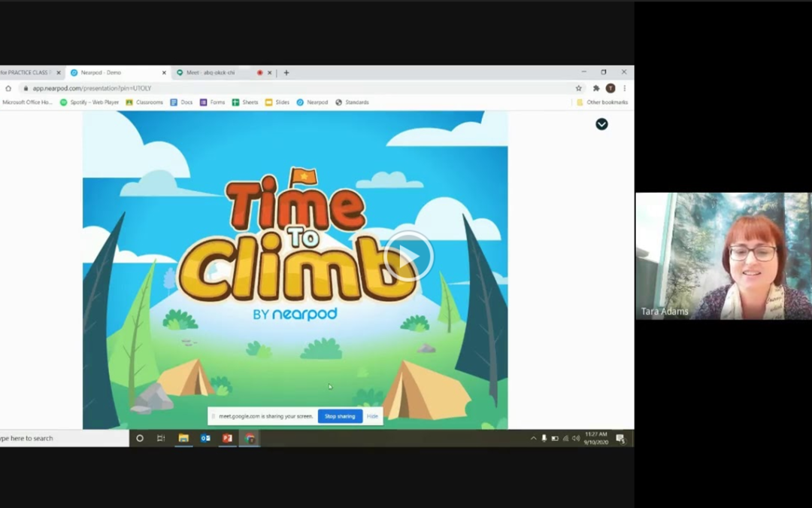Click the microphone tray icon
This screenshot has height=508, width=812.
[544, 439]
